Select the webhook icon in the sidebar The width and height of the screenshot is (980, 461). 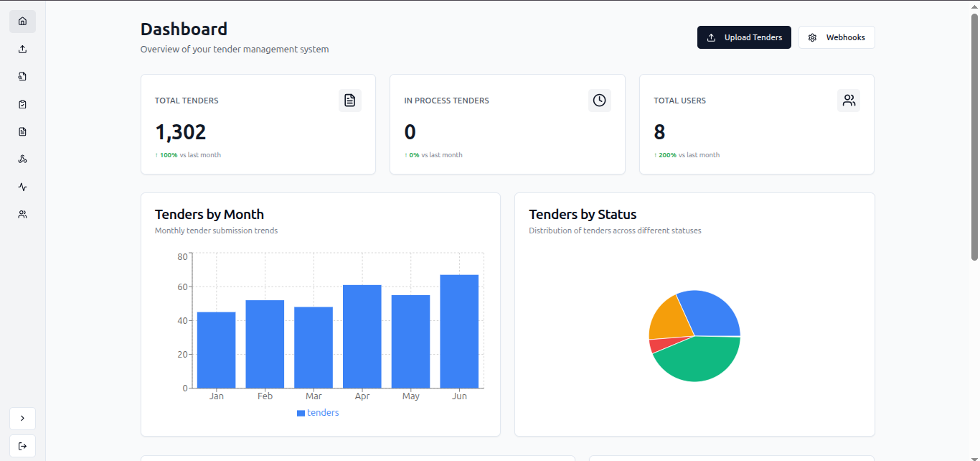(x=22, y=159)
